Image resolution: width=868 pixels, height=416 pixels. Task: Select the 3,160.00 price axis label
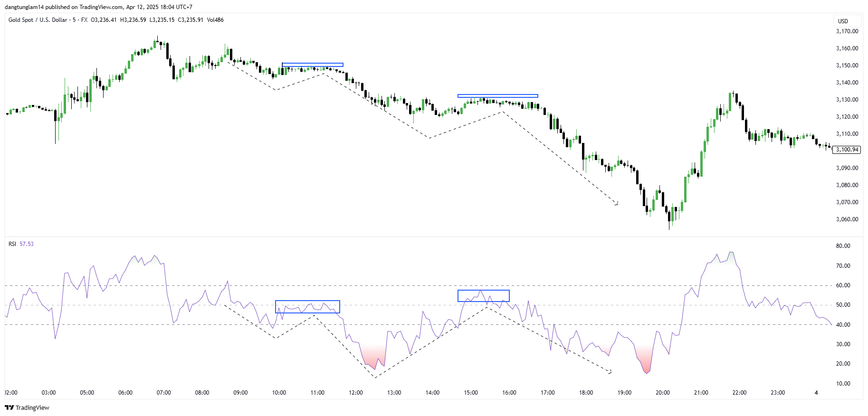[847, 48]
